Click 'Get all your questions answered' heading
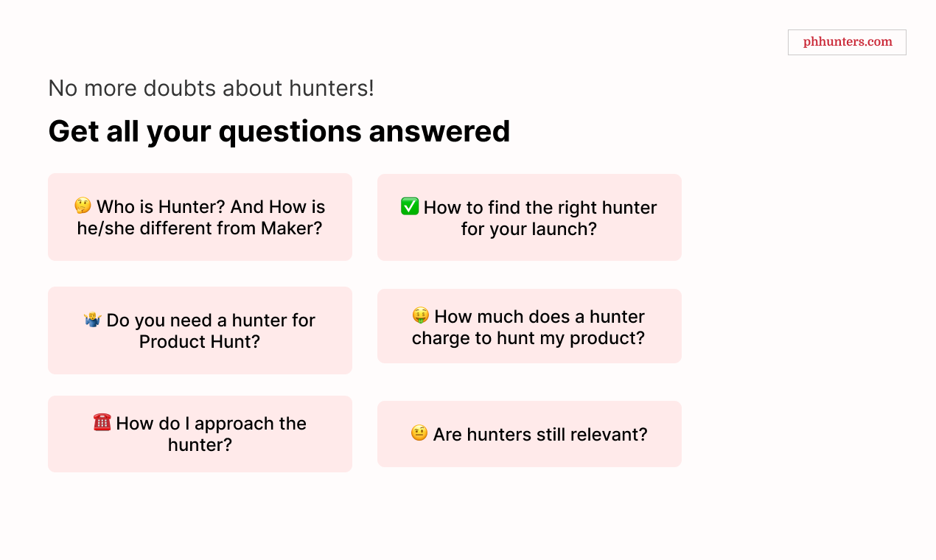Screen dimensions: 936x560 [279, 131]
